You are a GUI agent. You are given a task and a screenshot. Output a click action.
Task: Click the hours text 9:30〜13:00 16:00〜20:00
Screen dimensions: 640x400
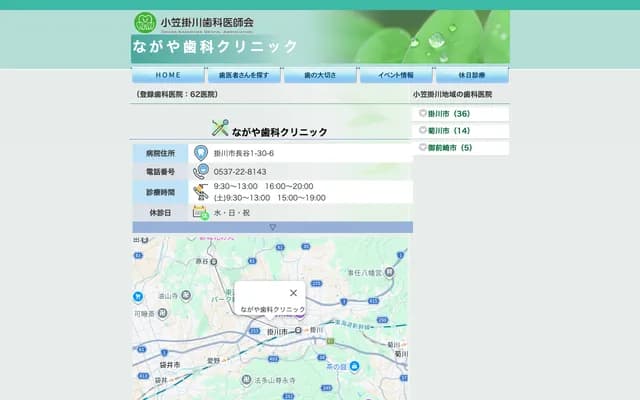(263, 186)
